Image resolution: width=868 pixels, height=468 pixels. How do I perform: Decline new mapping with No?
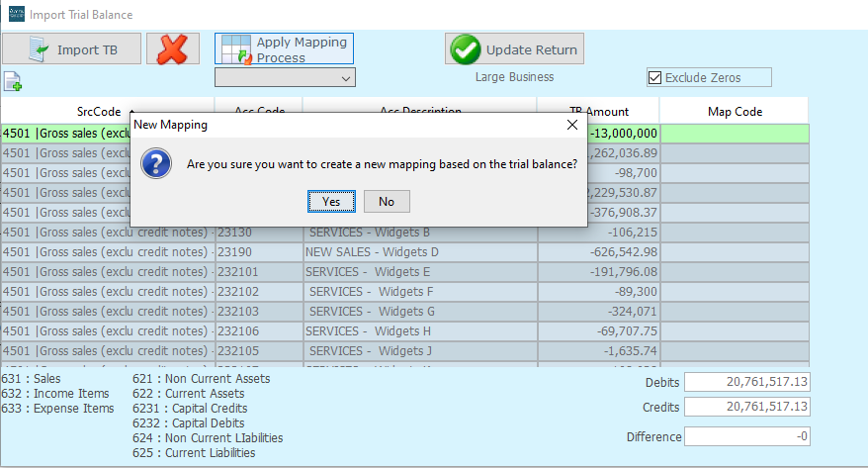(387, 201)
